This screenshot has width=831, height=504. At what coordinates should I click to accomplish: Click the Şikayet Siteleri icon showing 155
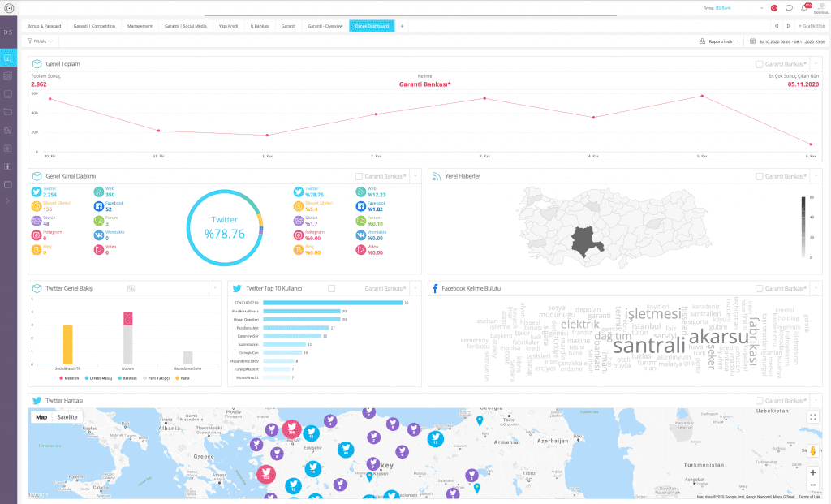point(36,206)
